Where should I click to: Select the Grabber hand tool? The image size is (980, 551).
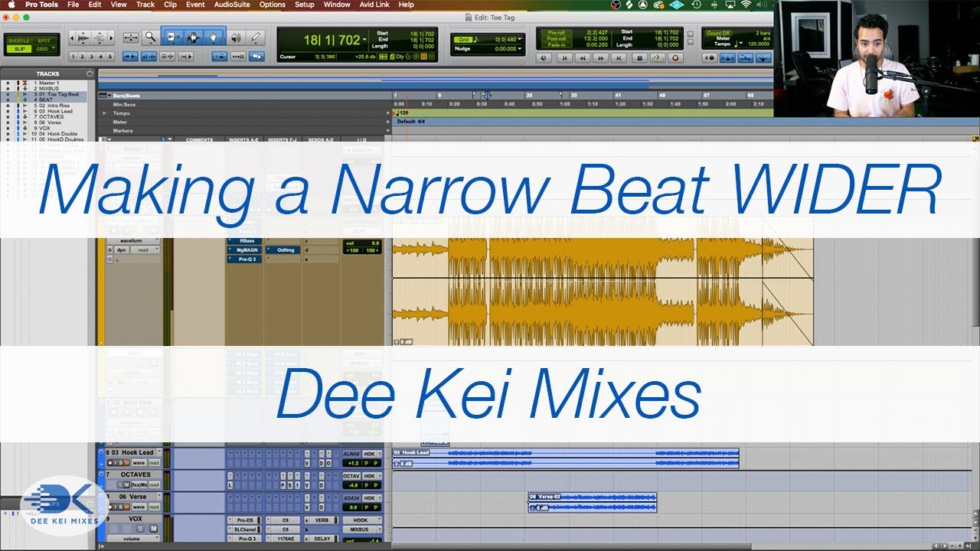coord(214,37)
